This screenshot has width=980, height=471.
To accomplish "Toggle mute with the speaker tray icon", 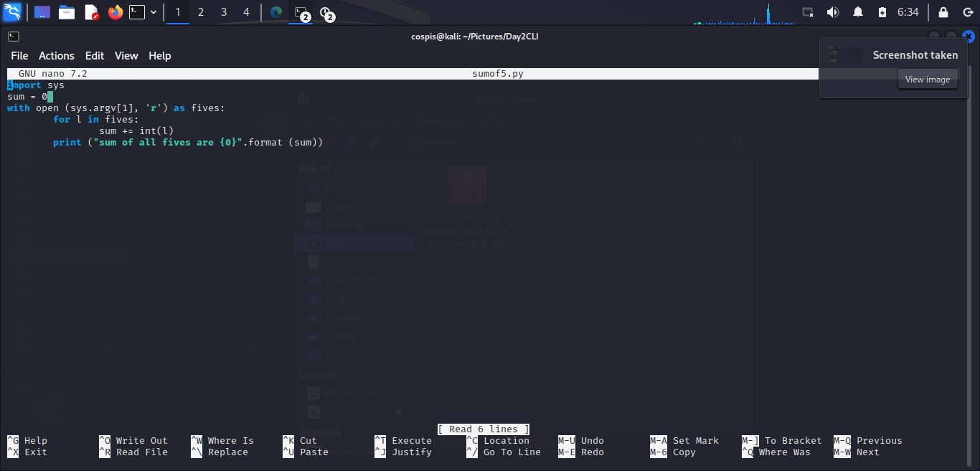I will coord(832,11).
